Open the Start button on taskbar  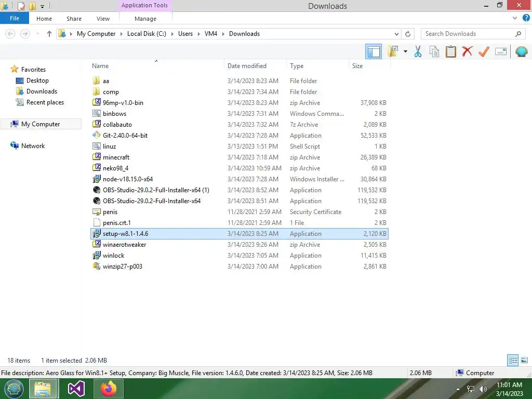pos(14,389)
